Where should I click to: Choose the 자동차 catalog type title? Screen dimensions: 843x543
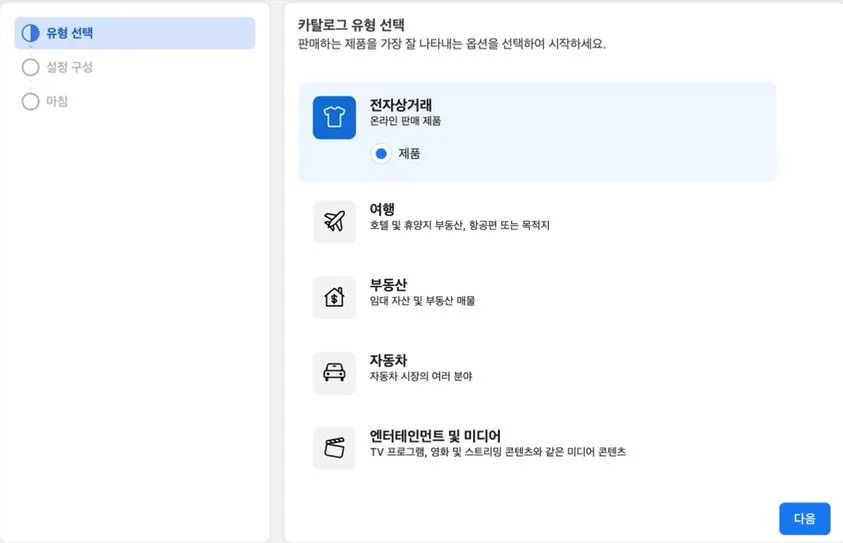pyautogui.click(x=388, y=360)
